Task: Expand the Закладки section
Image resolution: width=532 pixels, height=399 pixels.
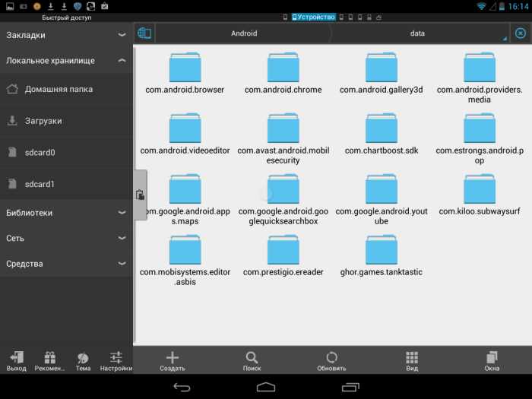Action: coord(67,35)
